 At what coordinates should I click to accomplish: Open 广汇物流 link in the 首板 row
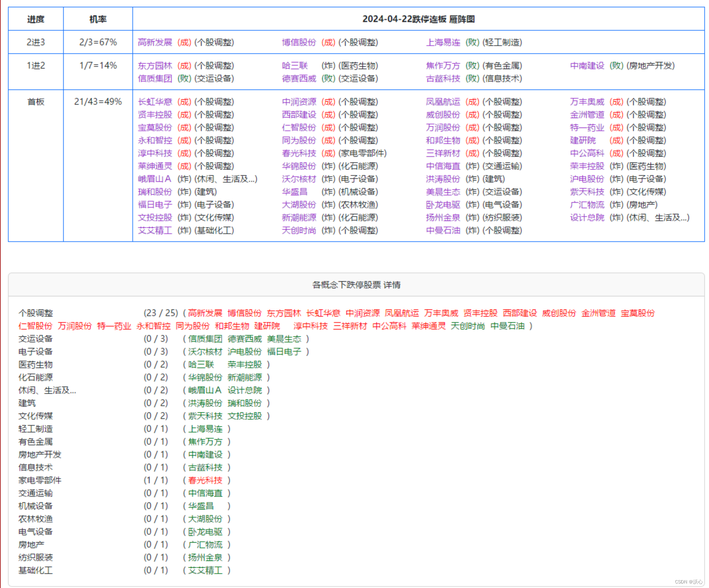(587, 205)
